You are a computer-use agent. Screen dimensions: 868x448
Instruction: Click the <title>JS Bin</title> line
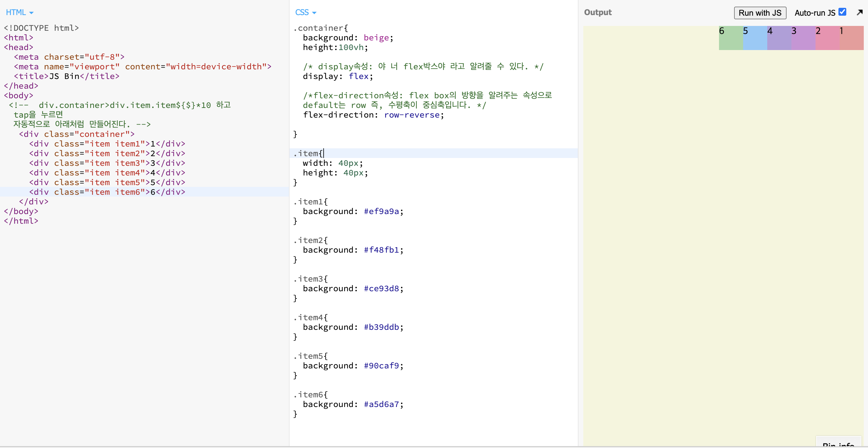67,76
